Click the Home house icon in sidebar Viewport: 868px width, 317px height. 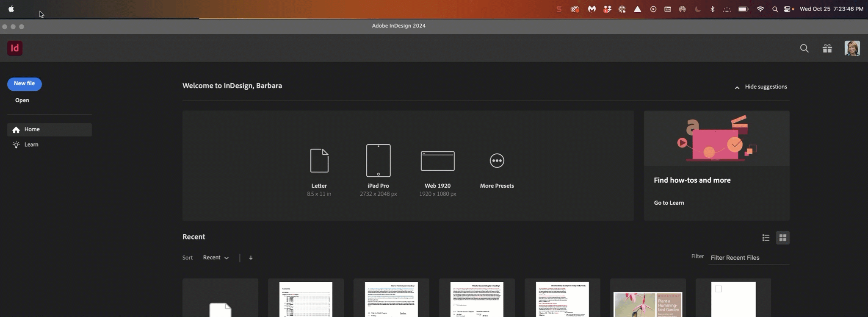click(16, 130)
